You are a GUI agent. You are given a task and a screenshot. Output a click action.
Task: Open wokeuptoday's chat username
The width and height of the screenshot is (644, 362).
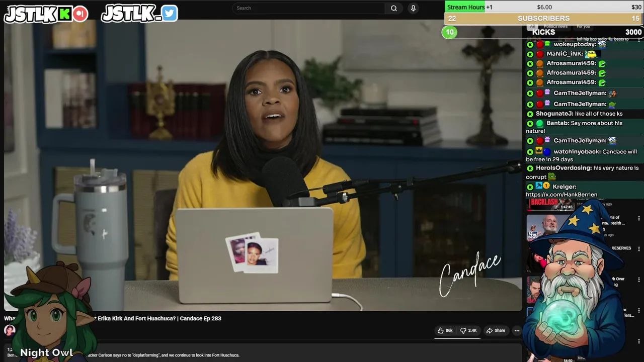575,44
